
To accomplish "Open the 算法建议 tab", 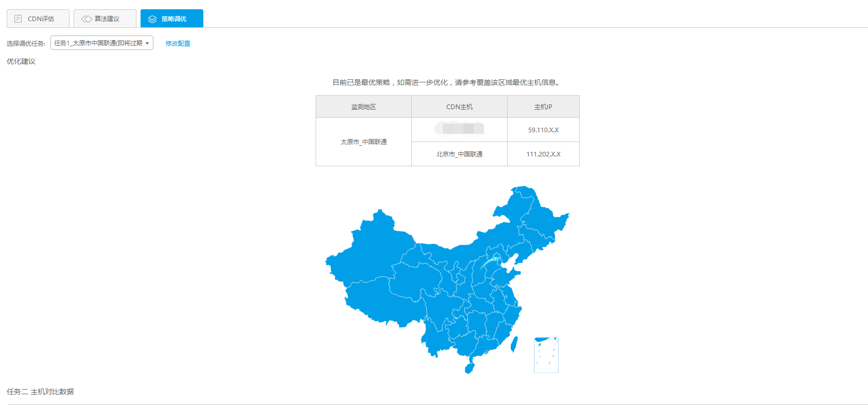I will coord(105,19).
